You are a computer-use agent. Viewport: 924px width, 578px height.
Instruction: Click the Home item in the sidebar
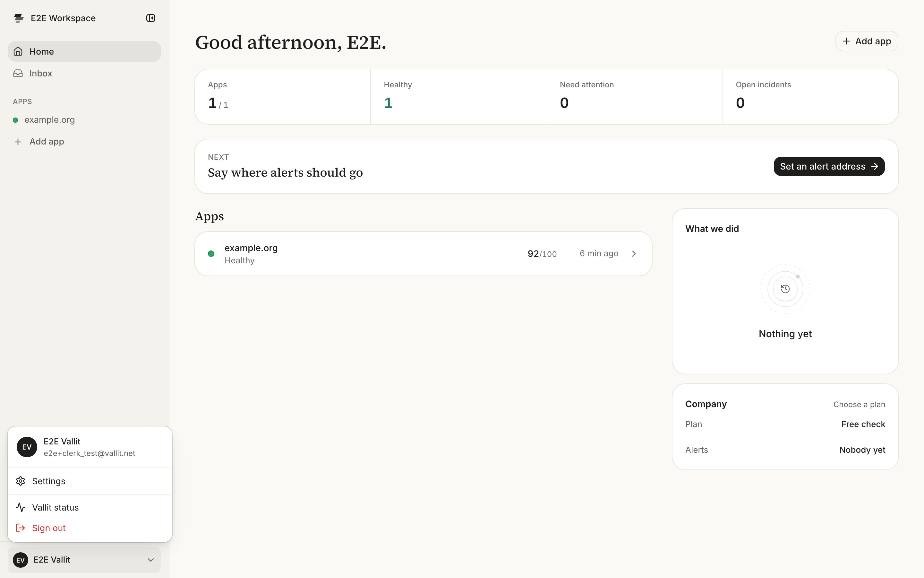click(x=84, y=51)
